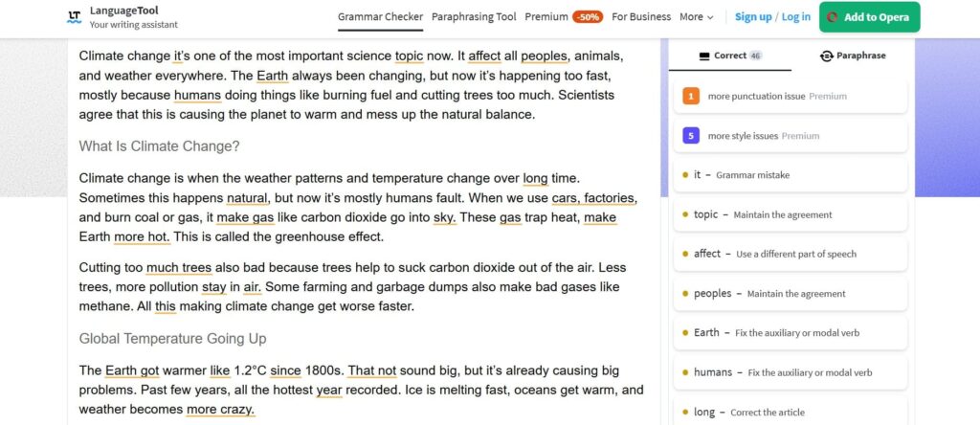Open the Paraphrasing Tool page
The width and height of the screenshot is (980, 425).
click(474, 17)
